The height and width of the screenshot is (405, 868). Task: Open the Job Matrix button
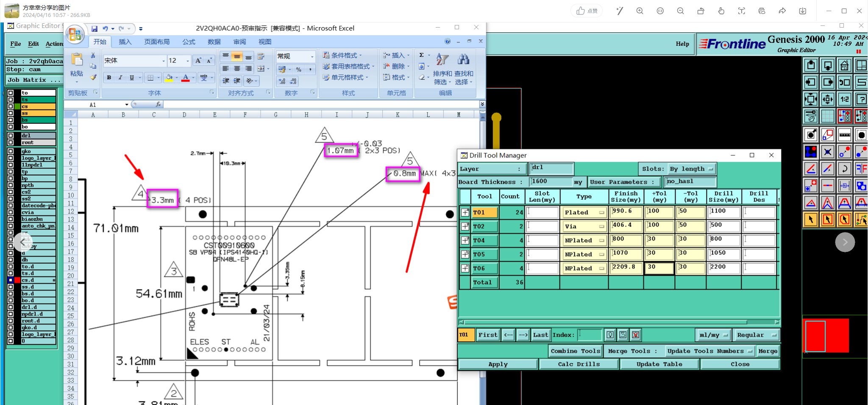[x=34, y=80]
